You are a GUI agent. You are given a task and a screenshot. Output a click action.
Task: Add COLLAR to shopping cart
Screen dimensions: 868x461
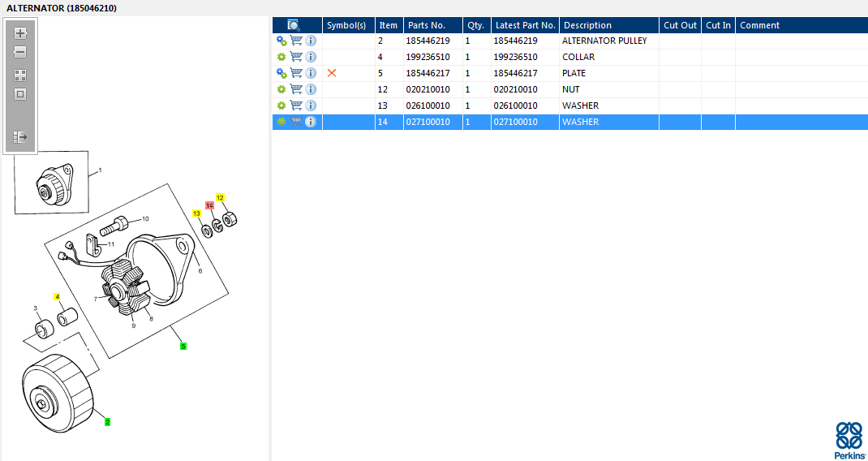click(296, 57)
